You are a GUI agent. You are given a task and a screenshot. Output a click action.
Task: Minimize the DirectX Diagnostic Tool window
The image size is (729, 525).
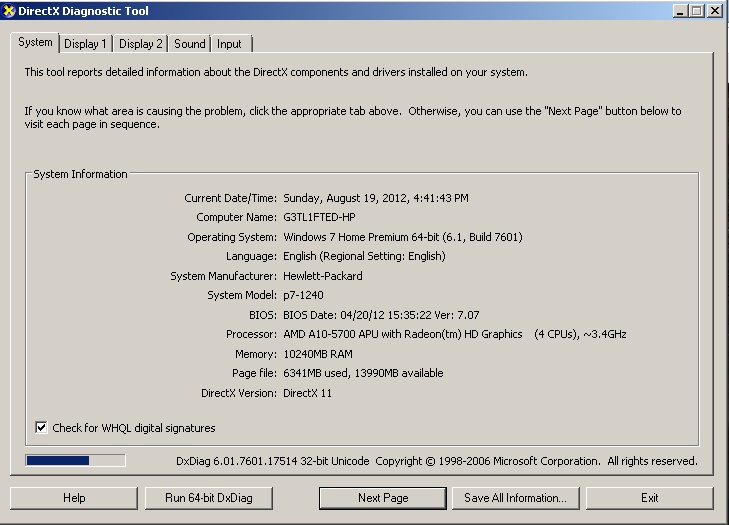pyautogui.click(x=680, y=11)
